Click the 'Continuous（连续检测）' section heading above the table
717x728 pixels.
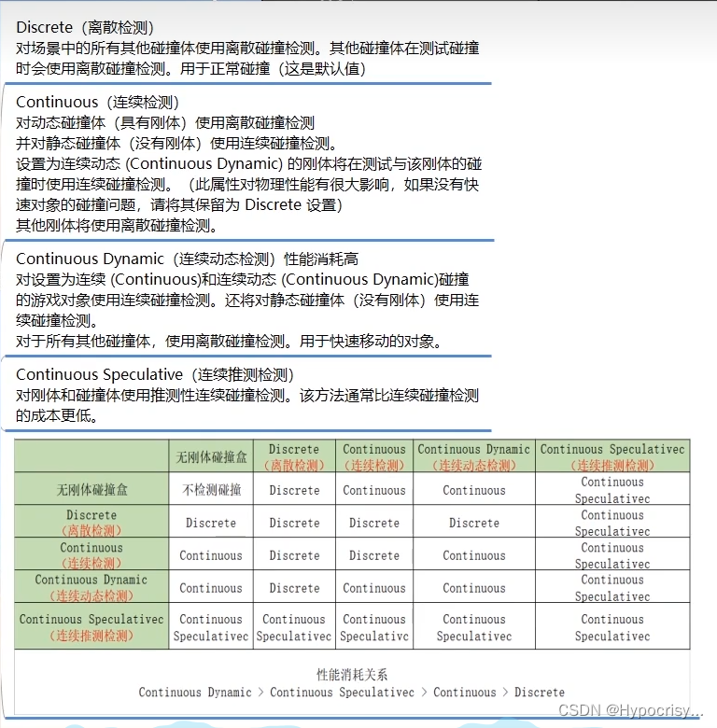pyautogui.click(x=97, y=102)
